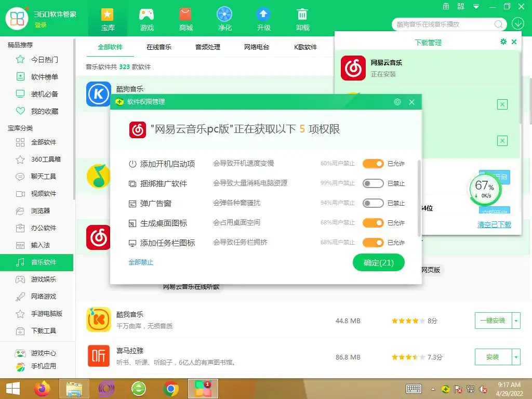
Task: Click 一键安装 for 酷我音乐
Action: [x=493, y=321]
